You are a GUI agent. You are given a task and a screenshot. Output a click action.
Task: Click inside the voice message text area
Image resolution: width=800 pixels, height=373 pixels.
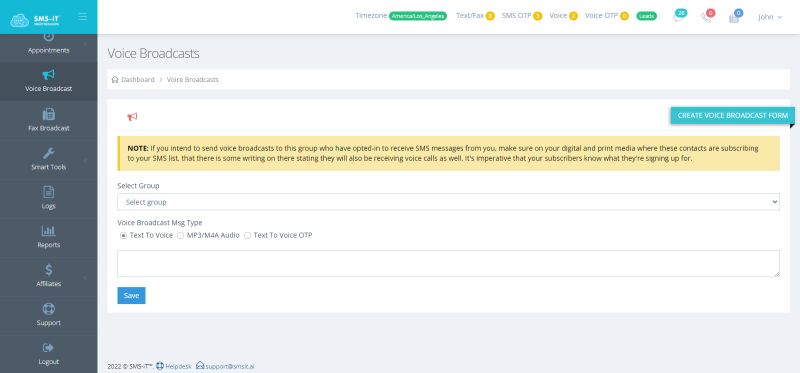448,264
